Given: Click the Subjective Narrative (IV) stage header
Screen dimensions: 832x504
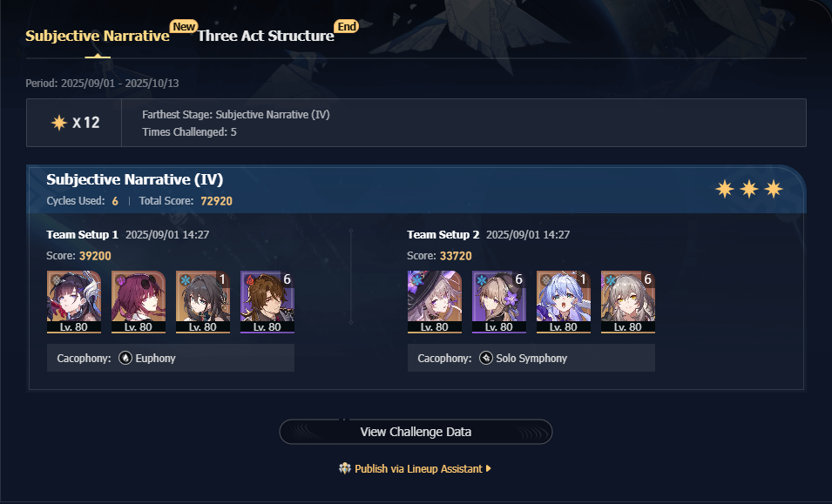Looking at the screenshot, I should click(x=135, y=179).
